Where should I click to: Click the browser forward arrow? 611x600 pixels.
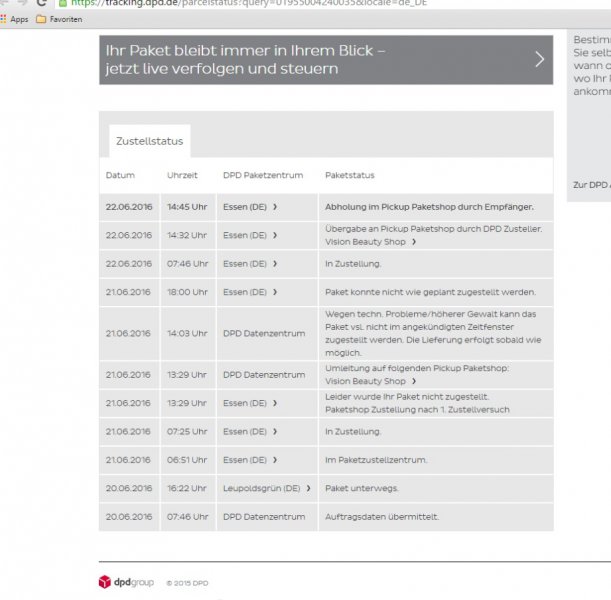pos(22,3)
